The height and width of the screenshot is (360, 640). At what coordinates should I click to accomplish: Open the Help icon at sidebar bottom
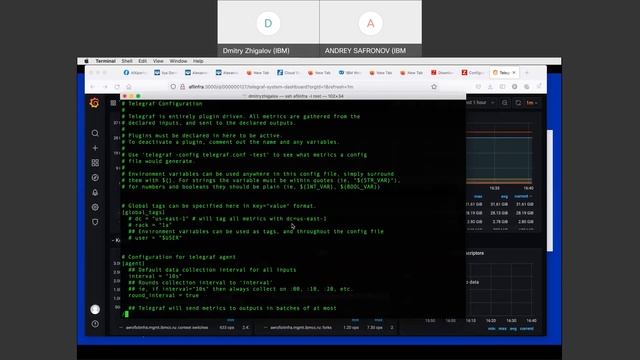[x=95, y=324]
